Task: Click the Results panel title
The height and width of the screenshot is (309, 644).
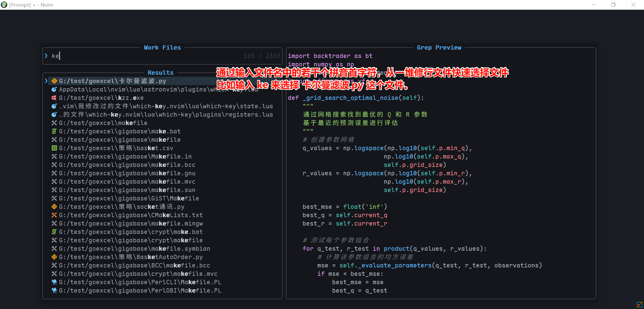Action: tap(160, 73)
